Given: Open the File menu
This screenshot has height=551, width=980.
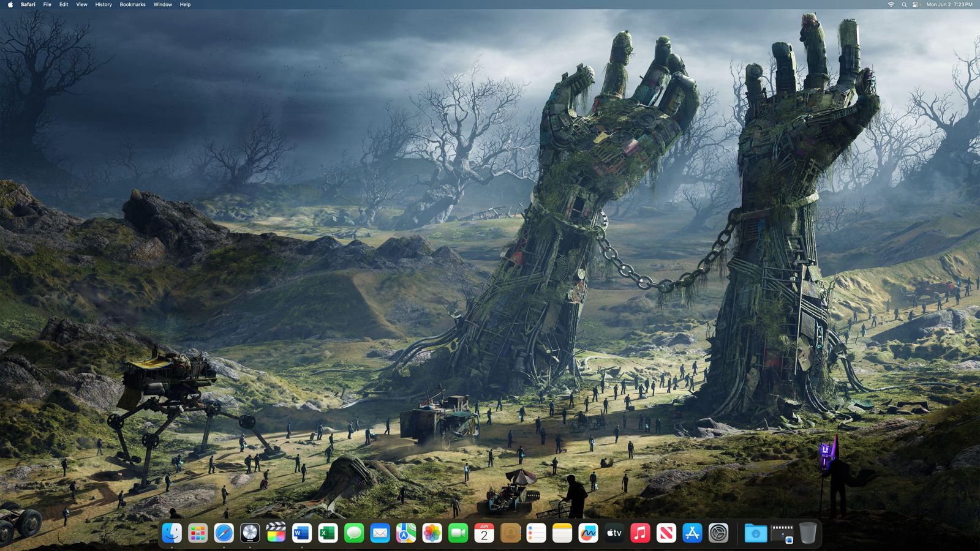Looking at the screenshot, I should point(47,4).
